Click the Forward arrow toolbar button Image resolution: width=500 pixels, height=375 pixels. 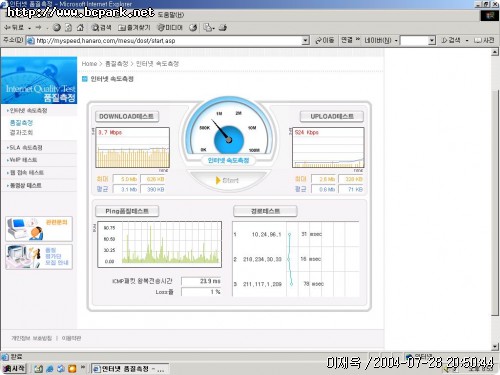tap(39, 28)
